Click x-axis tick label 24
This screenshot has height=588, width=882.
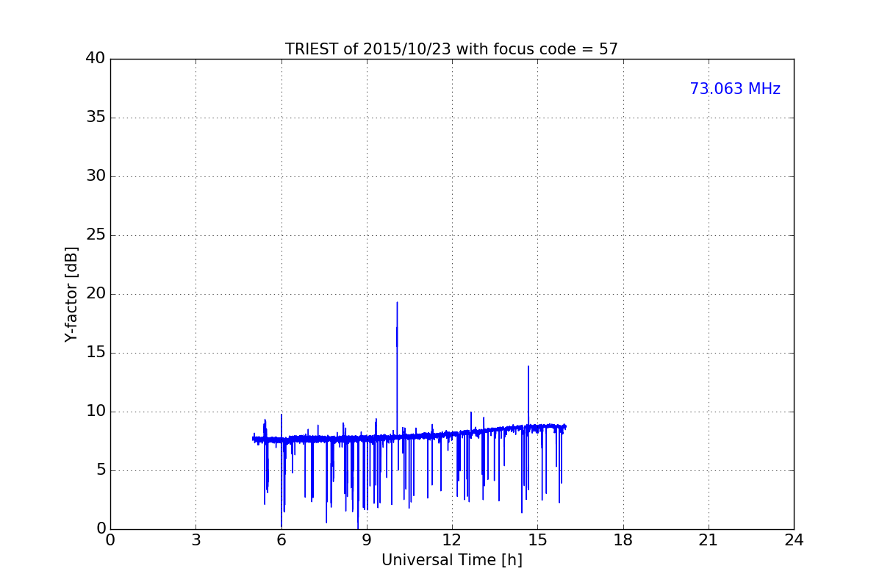[794, 540]
